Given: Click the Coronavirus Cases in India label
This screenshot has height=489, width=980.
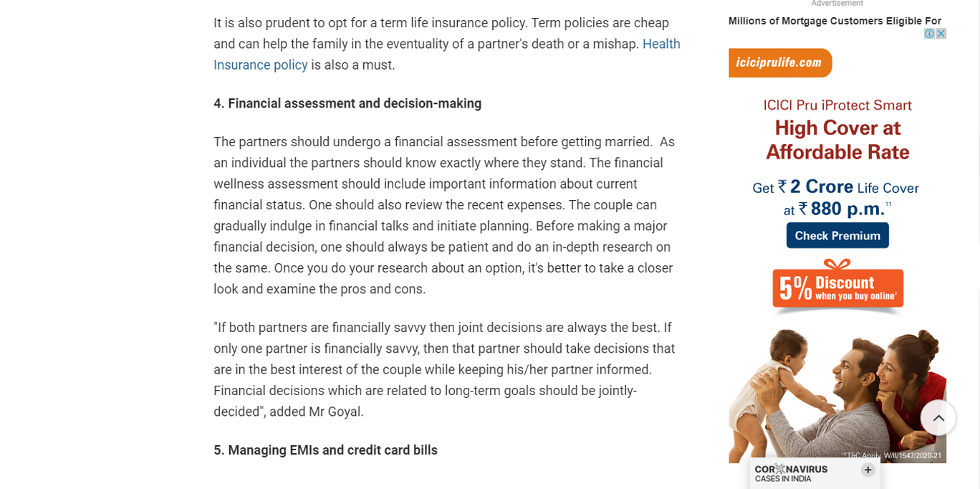Looking at the screenshot, I should pos(791,474).
